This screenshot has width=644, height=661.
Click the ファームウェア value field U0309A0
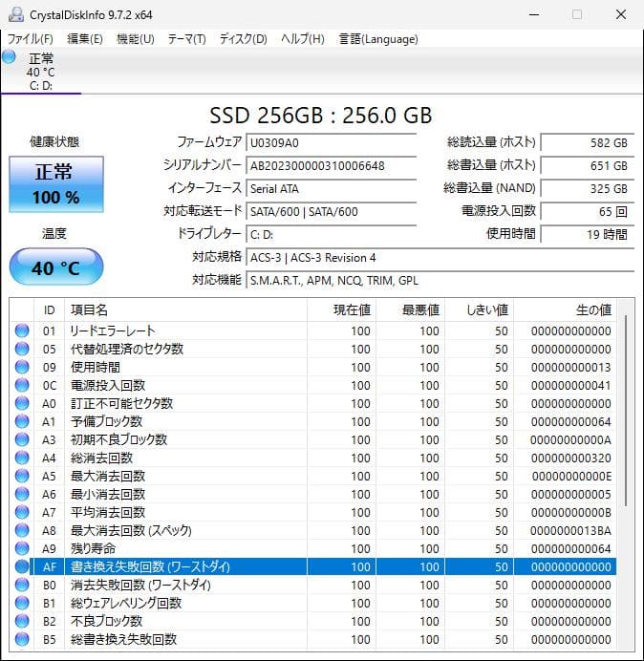coord(331,142)
